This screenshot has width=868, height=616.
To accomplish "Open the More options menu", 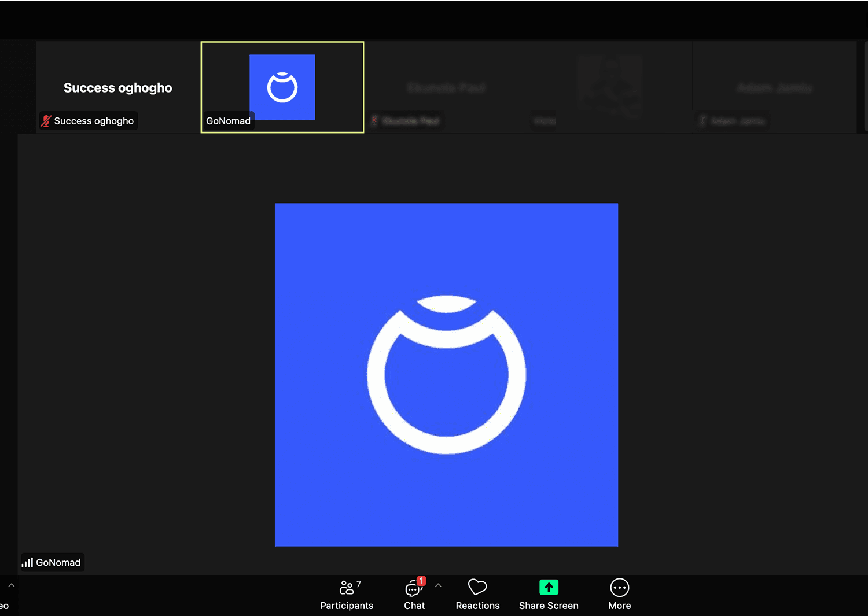I will tap(619, 595).
